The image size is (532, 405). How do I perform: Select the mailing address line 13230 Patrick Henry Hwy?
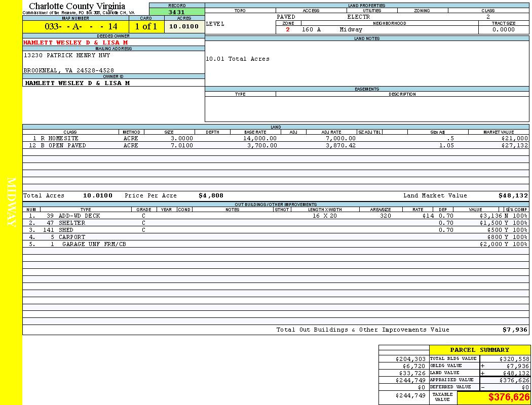point(67,55)
